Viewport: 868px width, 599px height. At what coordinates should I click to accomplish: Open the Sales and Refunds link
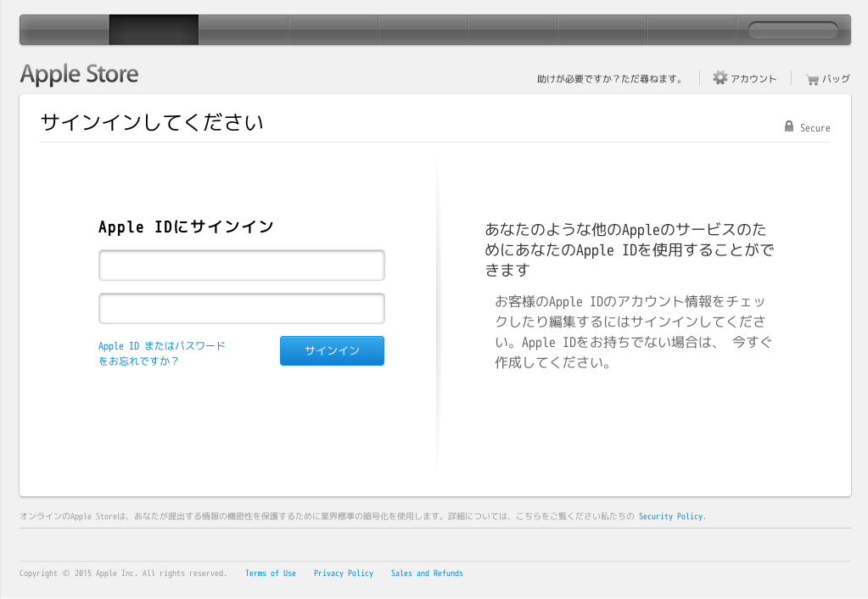(427, 573)
